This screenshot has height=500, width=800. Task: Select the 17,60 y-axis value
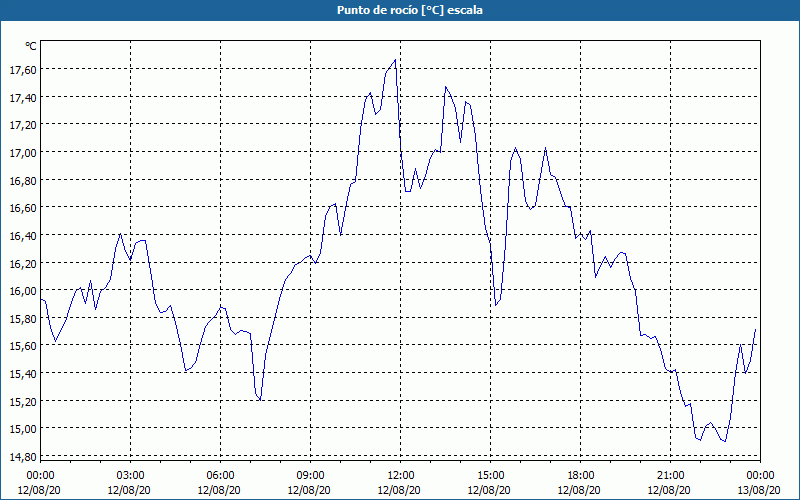(23, 69)
